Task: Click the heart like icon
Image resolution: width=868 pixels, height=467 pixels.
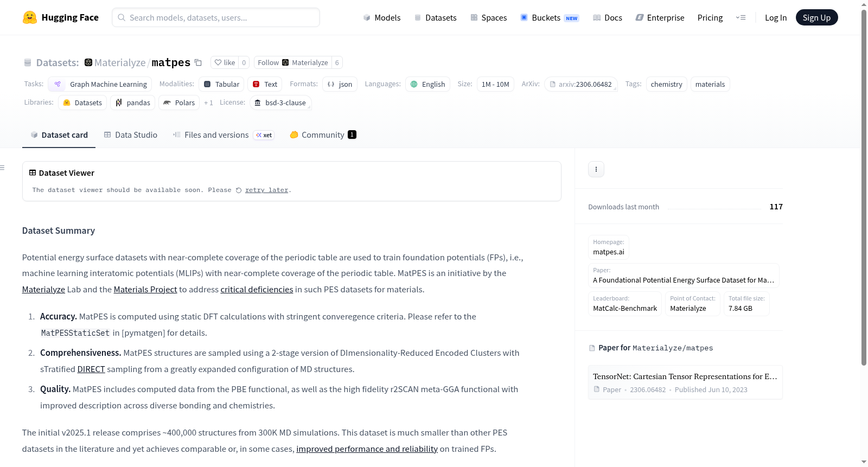Action: coord(218,62)
